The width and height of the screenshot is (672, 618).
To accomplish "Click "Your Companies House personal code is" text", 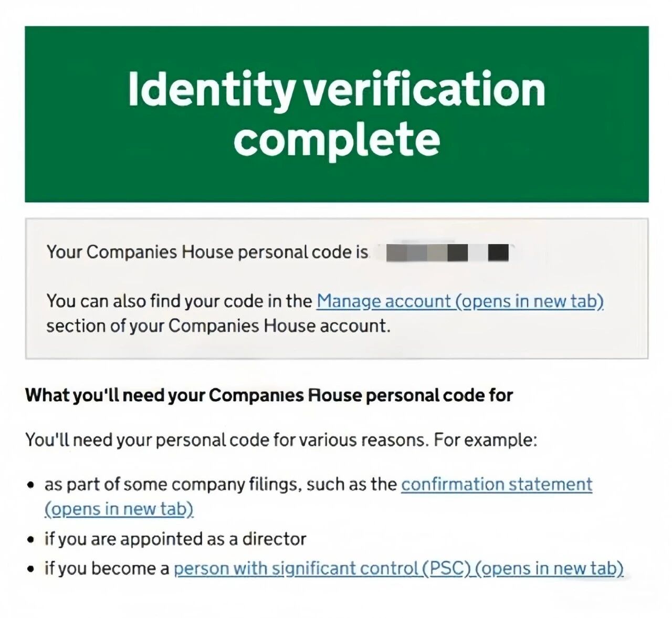I will pyautogui.click(x=207, y=253).
